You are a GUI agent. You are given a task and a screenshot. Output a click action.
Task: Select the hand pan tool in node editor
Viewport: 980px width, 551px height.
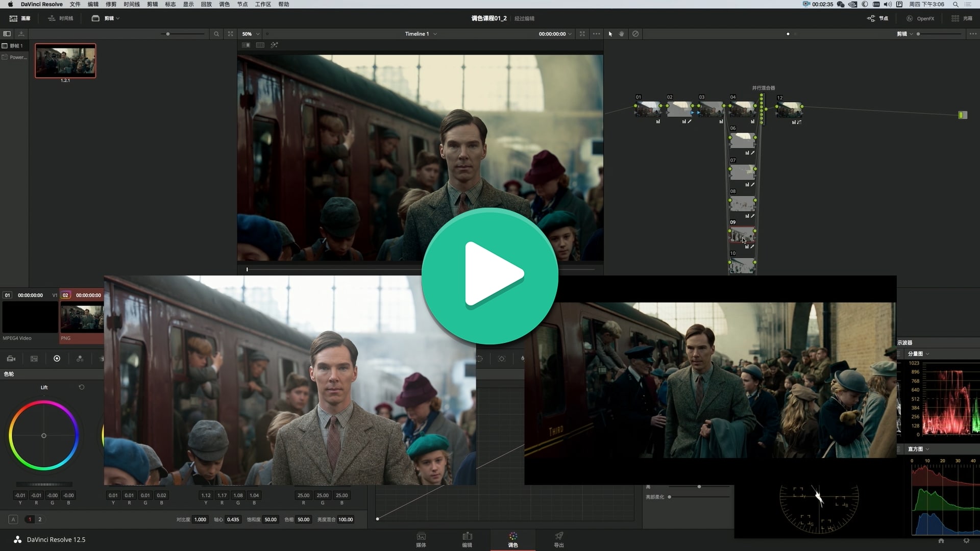coord(622,34)
